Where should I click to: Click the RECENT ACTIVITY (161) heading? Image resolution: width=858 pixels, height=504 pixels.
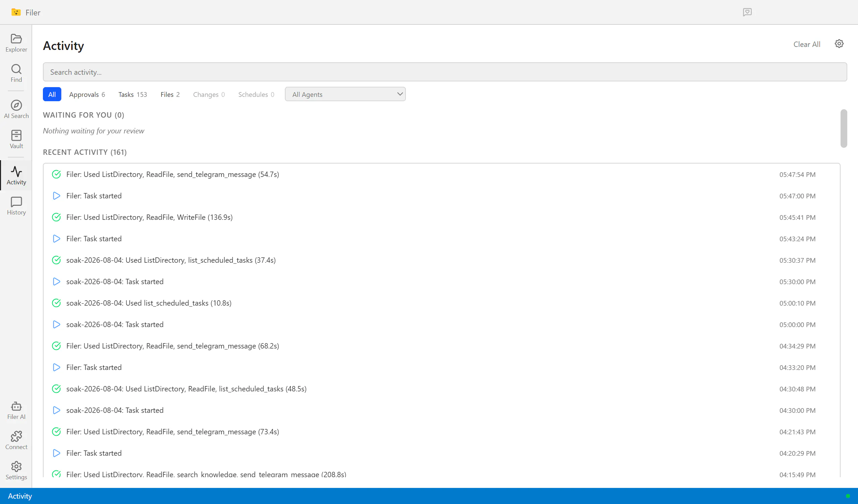point(85,152)
